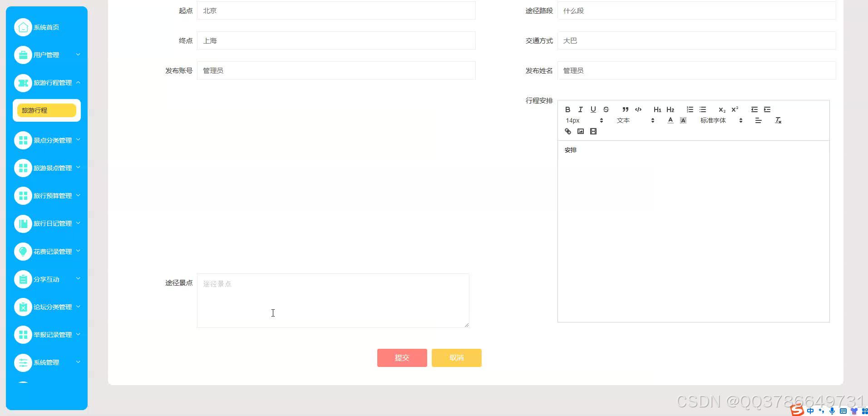Open the 标准字体 font family dropdown

pyautogui.click(x=721, y=120)
